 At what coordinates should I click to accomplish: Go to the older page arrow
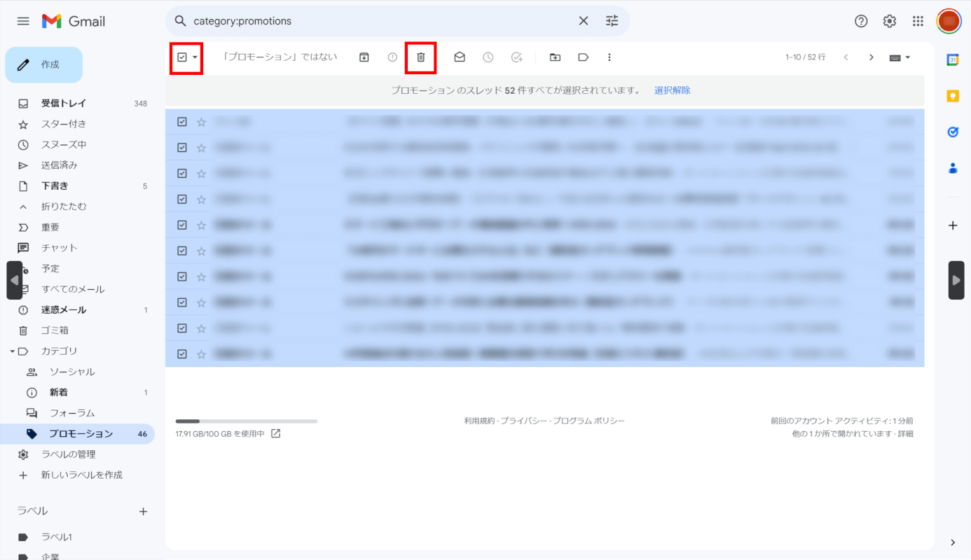click(872, 57)
